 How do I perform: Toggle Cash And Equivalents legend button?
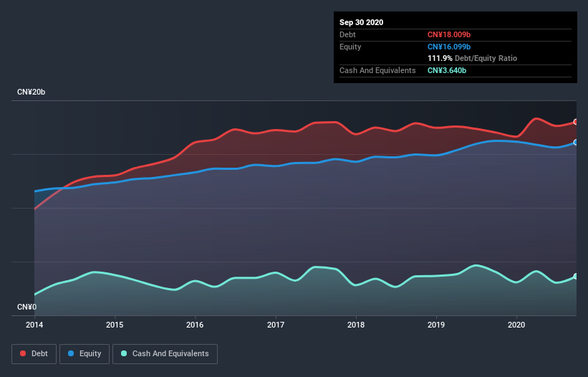pos(165,354)
